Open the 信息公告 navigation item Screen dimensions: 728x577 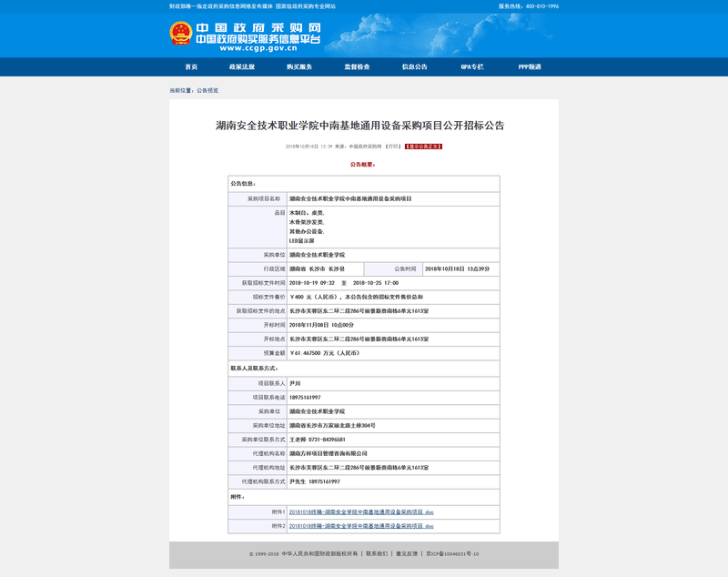(415, 66)
